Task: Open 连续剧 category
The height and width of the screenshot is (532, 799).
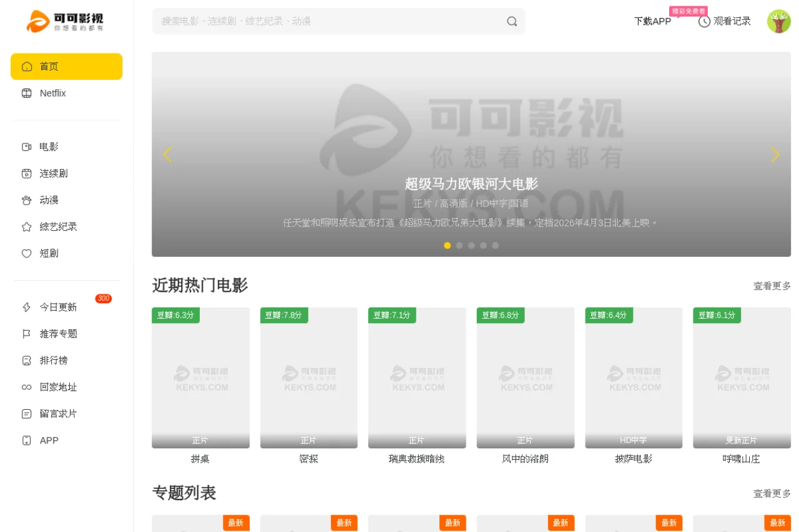Action: (66, 174)
